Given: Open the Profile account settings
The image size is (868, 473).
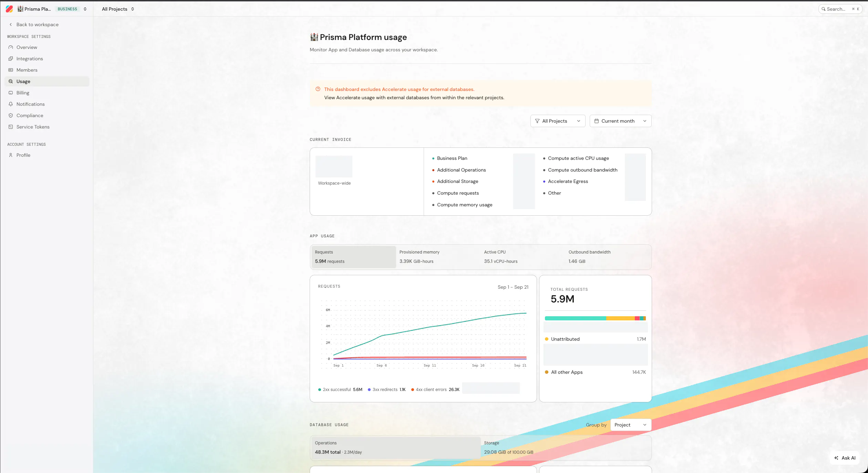Looking at the screenshot, I should 47,155.
